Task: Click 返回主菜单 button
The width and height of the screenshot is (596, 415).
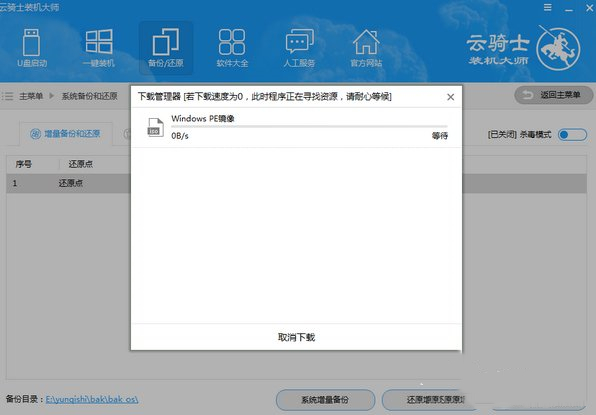Action: pos(553,95)
